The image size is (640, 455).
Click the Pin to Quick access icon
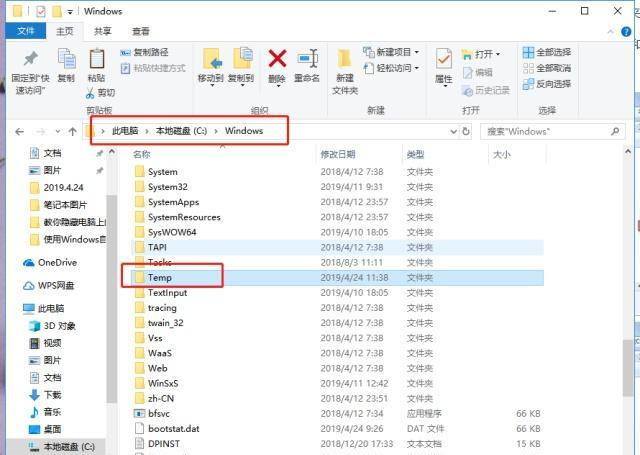pyautogui.click(x=30, y=59)
